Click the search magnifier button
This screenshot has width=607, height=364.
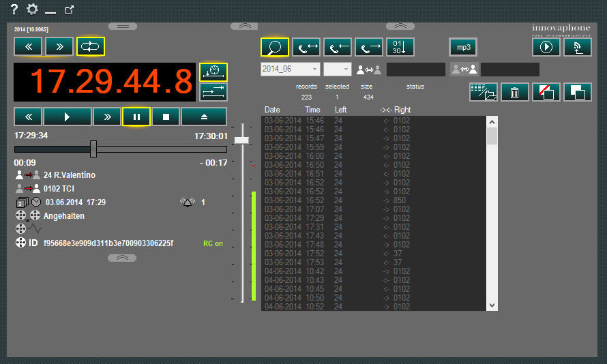(x=274, y=47)
